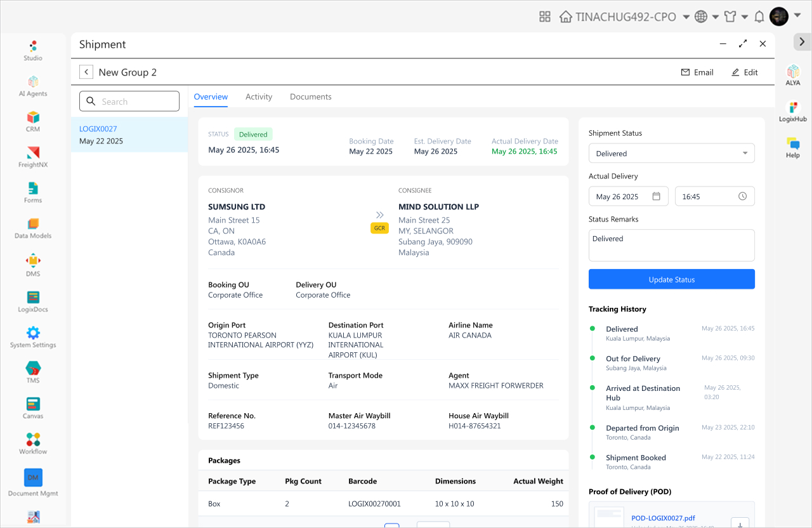Click Update Status button
This screenshot has width=812, height=528.
coord(672,279)
